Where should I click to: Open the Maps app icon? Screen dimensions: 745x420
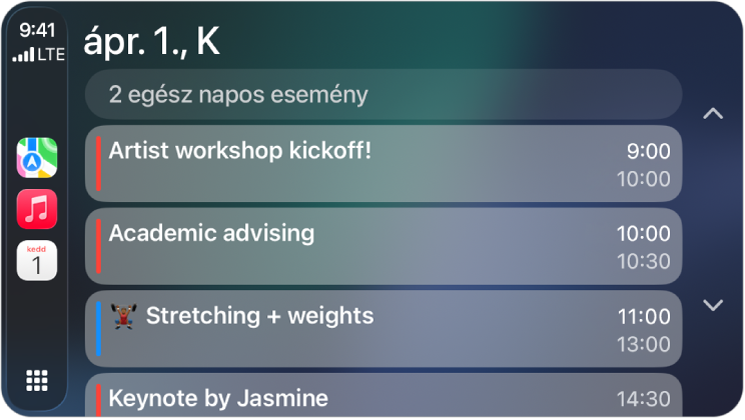pos(37,158)
